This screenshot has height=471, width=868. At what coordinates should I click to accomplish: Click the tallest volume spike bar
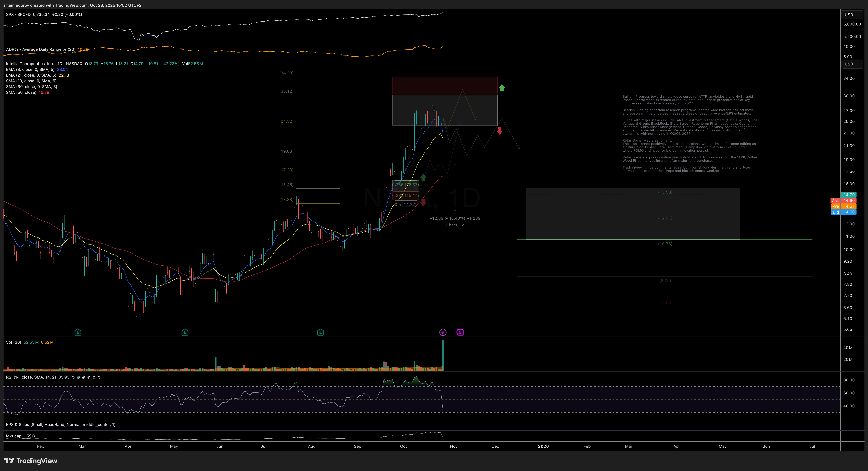pyautogui.click(x=443, y=355)
